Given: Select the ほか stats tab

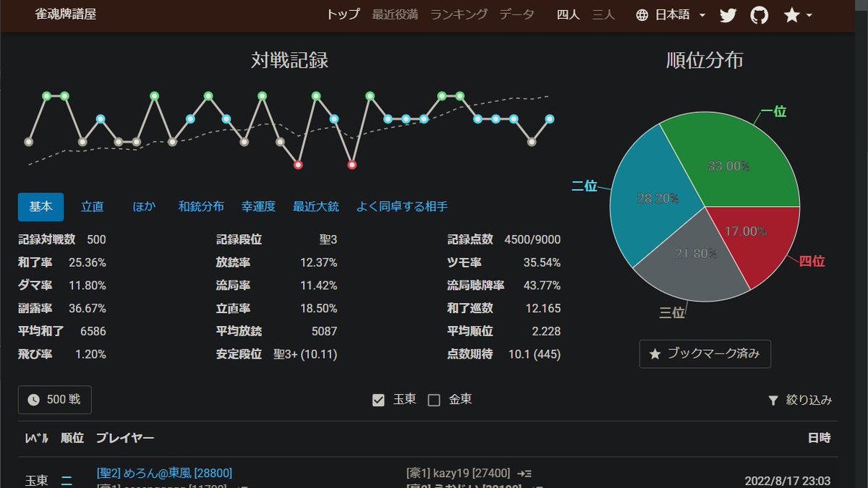Looking at the screenshot, I should (x=144, y=207).
